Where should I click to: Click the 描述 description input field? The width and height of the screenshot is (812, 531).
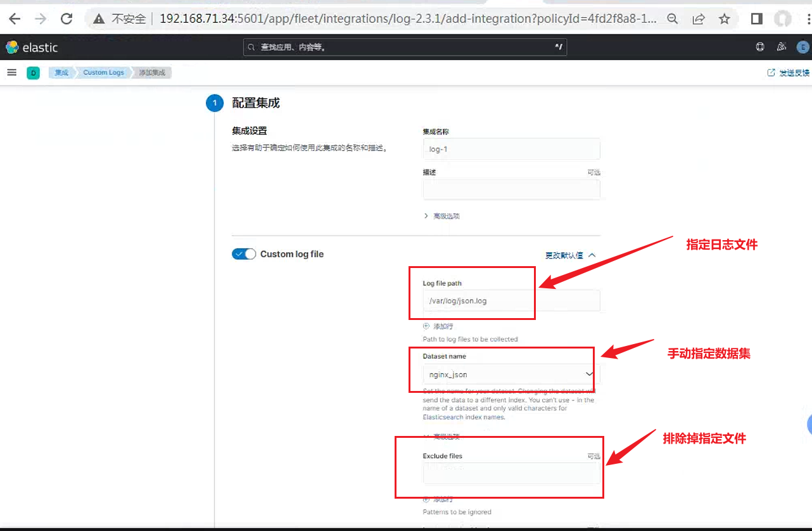pos(511,189)
